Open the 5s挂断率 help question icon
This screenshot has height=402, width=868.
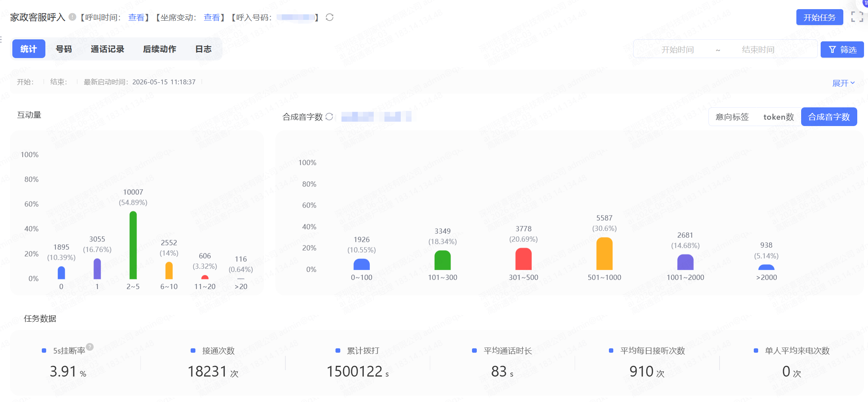(90, 347)
